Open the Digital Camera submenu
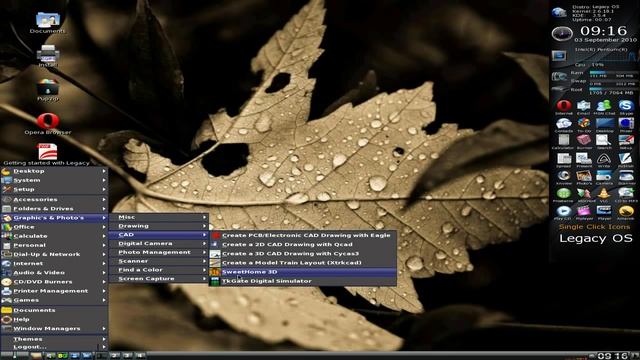 pyautogui.click(x=159, y=244)
